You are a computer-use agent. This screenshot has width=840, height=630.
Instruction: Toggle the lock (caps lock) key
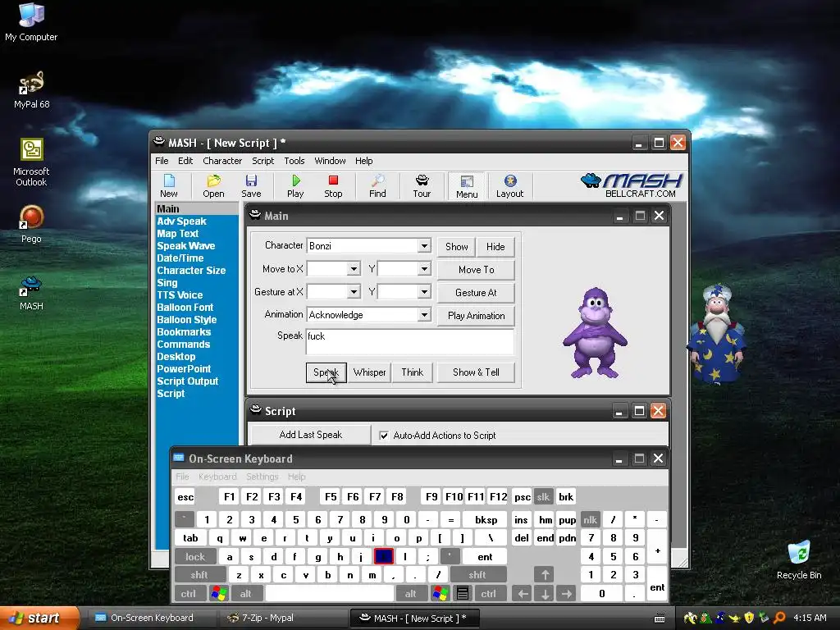coord(195,557)
